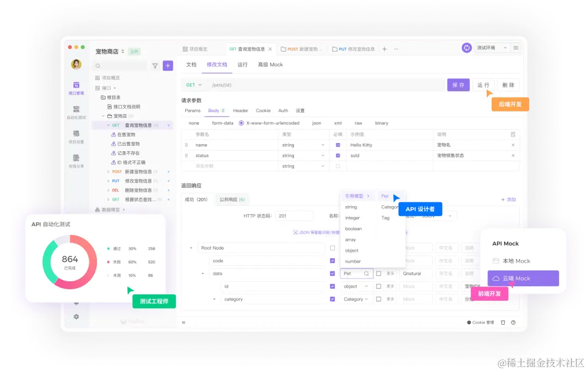Open the string type dropdown for status
This screenshot has width=588, height=372.
tap(303, 156)
